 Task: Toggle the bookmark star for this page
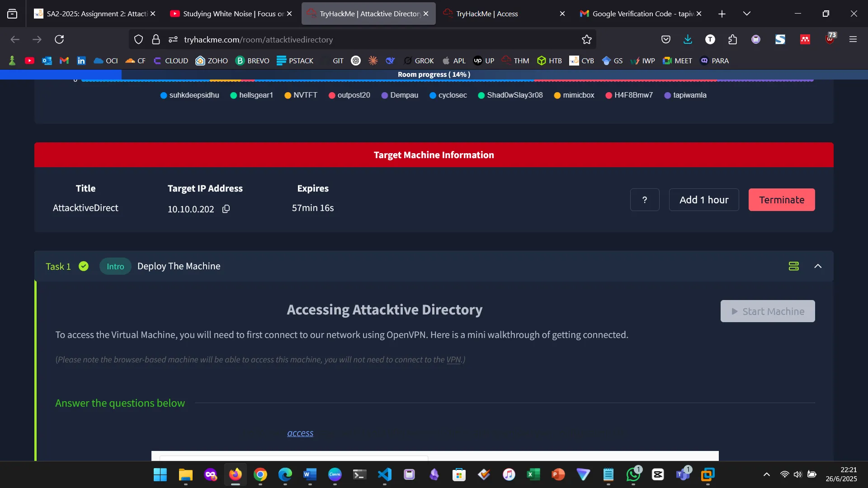[586, 39]
